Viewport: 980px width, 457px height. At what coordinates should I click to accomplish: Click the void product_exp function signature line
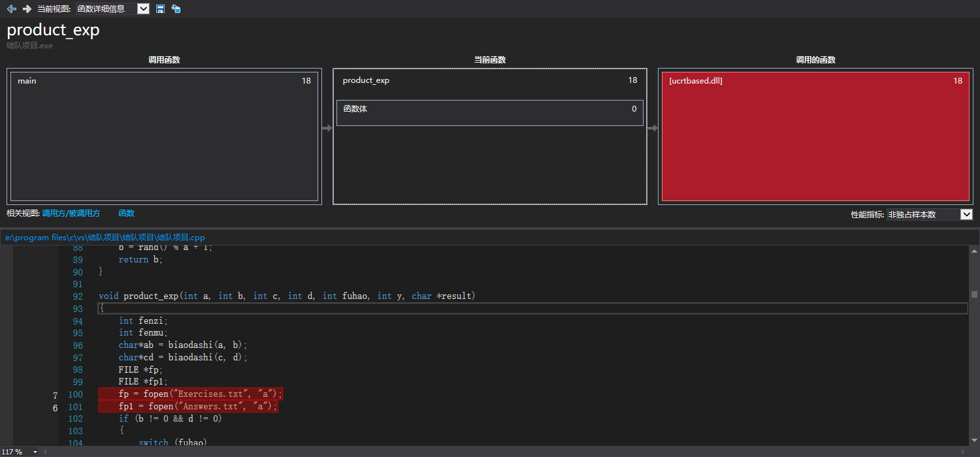(287, 296)
